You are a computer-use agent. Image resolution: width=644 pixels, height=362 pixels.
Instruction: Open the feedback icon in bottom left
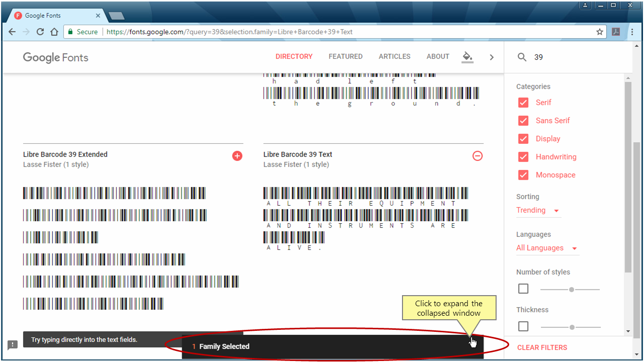12,345
